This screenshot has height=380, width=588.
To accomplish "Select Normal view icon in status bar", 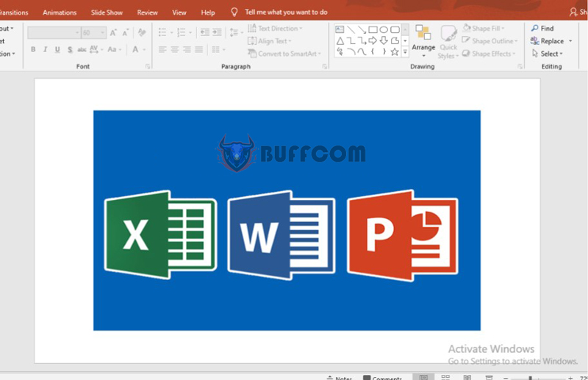I will pos(423,377).
